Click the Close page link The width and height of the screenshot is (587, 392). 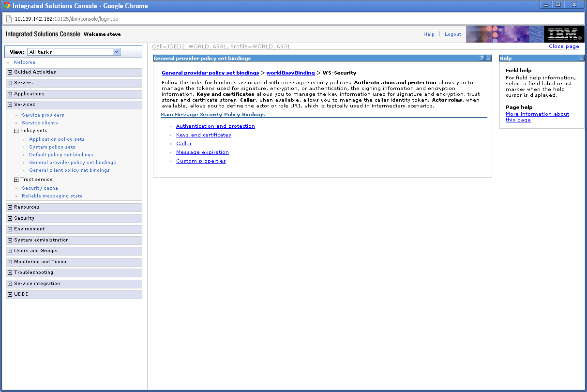(564, 46)
